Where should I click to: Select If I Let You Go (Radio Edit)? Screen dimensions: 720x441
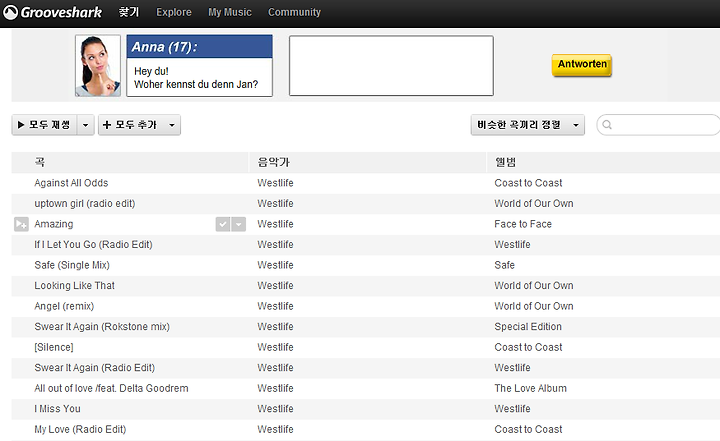(93, 244)
